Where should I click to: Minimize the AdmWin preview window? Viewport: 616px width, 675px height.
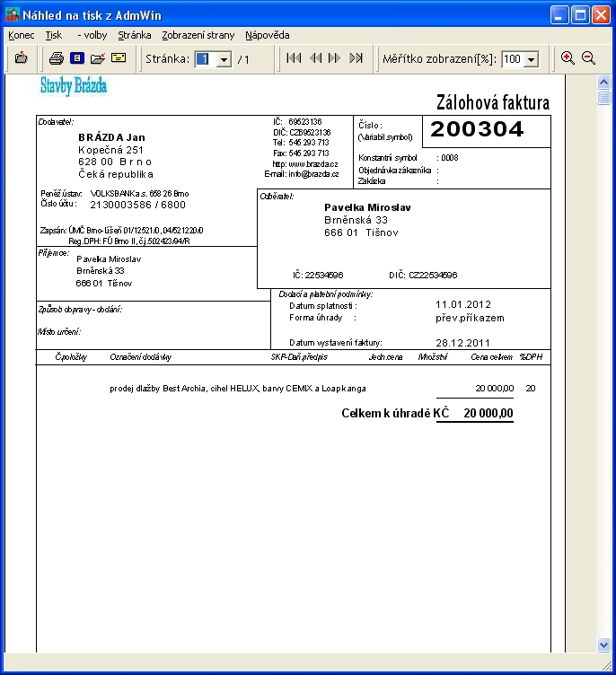(559, 15)
